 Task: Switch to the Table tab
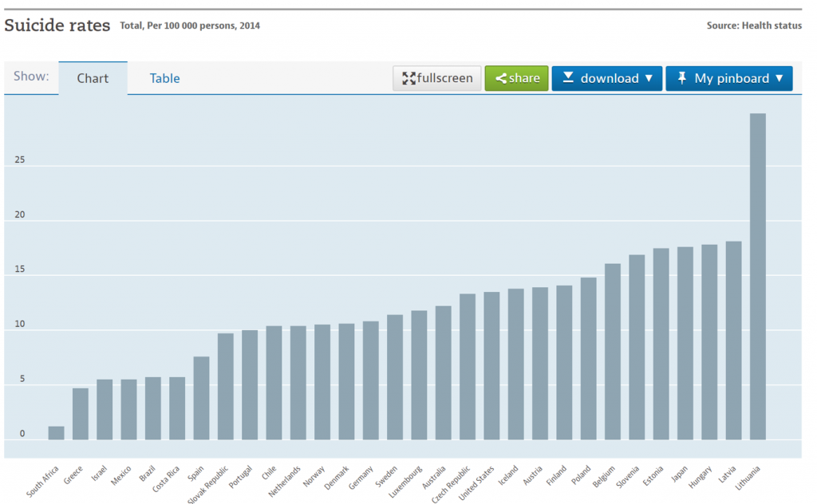coord(164,78)
